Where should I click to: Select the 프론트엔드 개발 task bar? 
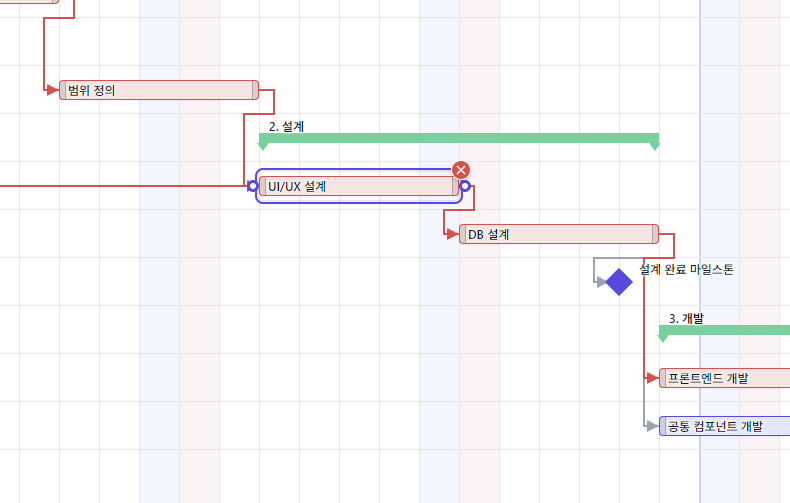[x=725, y=378]
